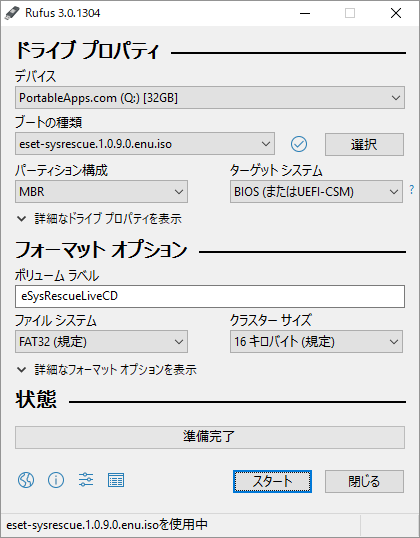
Task: Click the Rufus USB title bar icon
Action: pos(13,13)
